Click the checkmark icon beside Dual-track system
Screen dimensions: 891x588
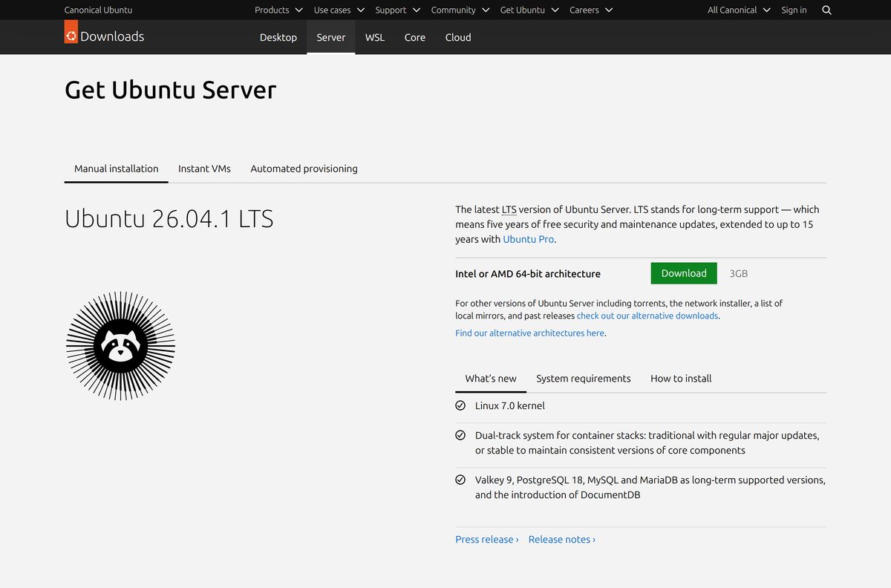[x=460, y=435]
